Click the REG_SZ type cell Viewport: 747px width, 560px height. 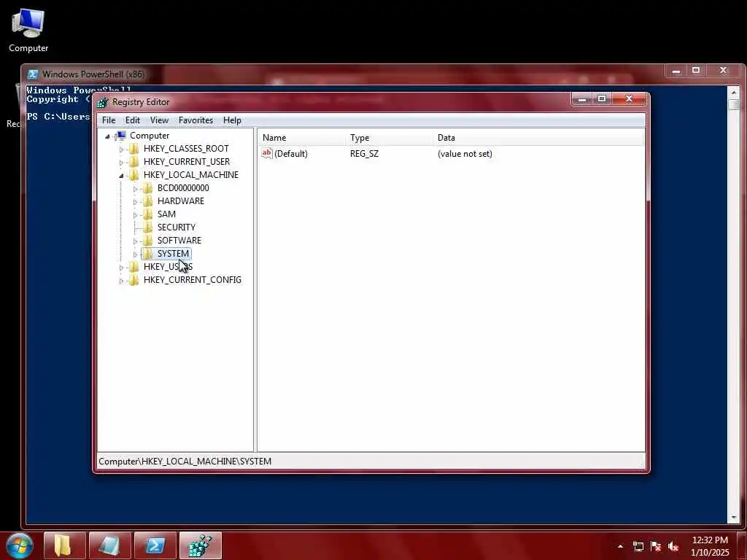(x=364, y=154)
